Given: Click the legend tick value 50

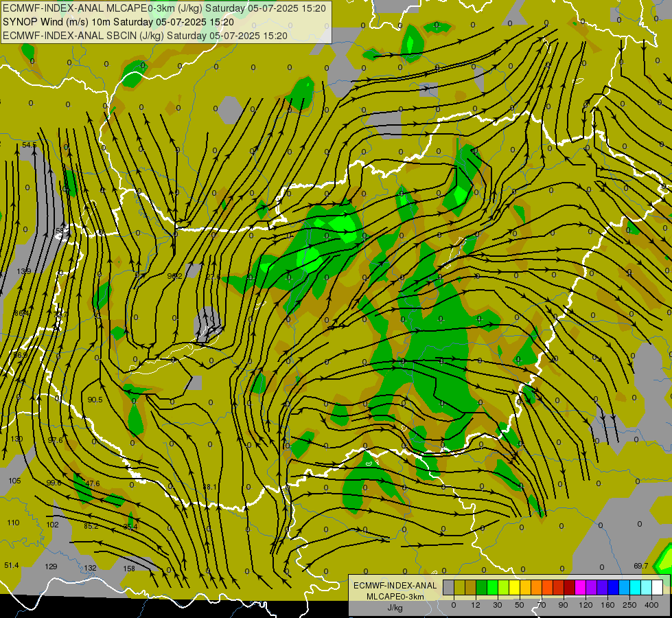Looking at the screenshot, I should [x=520, y=605].
